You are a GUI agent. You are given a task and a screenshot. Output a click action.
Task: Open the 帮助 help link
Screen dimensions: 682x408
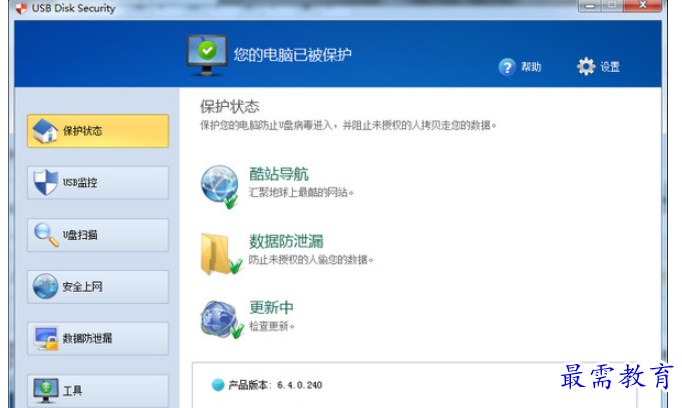pos(531,67)
